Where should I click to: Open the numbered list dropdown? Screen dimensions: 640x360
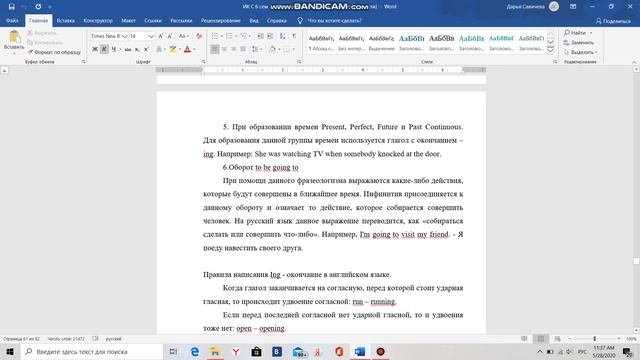click(236, 36)
